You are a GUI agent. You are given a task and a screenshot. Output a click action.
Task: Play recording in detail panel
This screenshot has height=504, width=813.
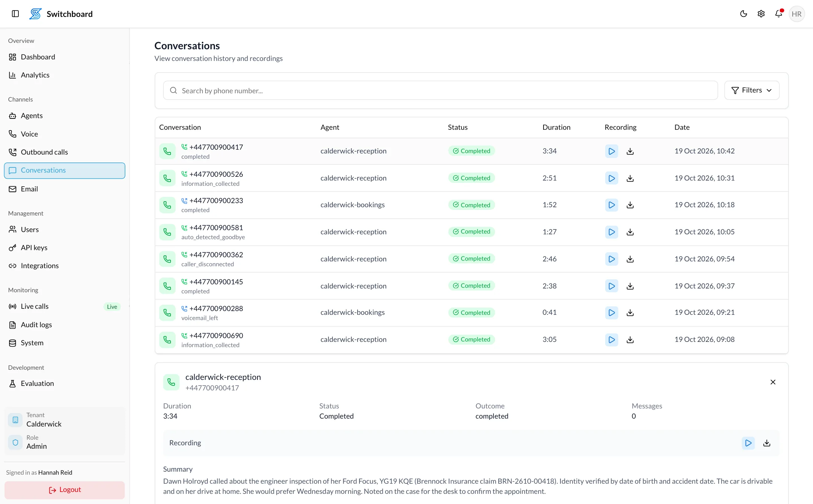coord(748,443)
